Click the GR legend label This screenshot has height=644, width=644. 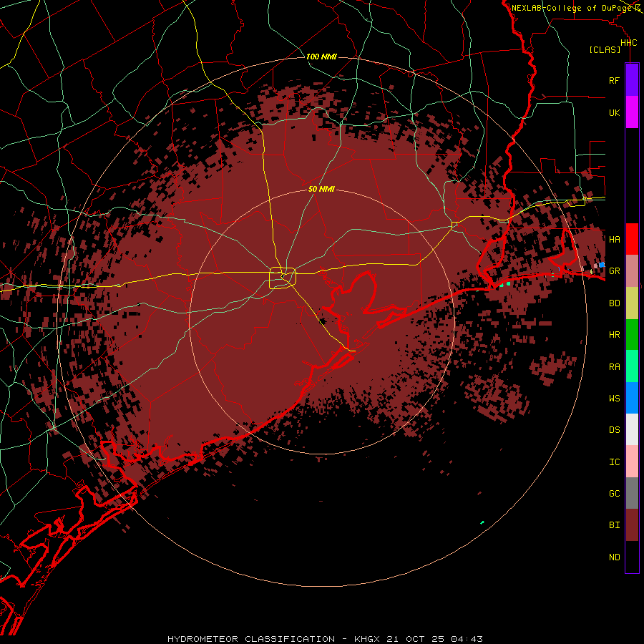point(614,271)
